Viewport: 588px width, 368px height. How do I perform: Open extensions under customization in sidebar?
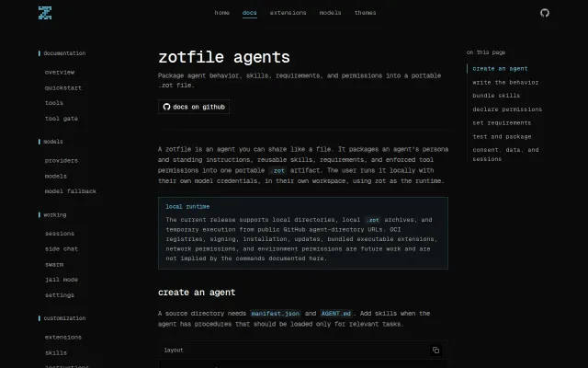pyautogui.click(x=63, y=338)
